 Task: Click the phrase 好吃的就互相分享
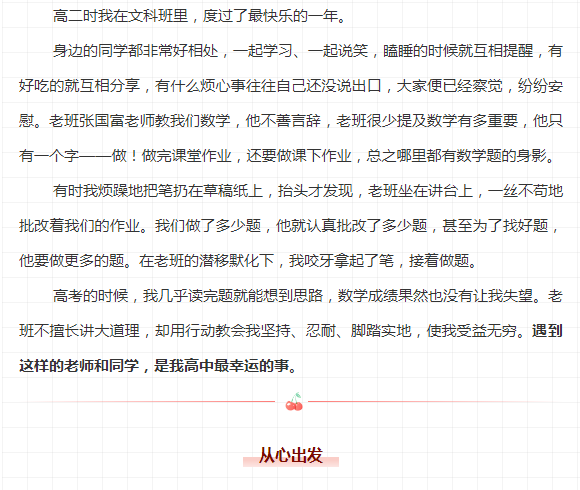79,86
